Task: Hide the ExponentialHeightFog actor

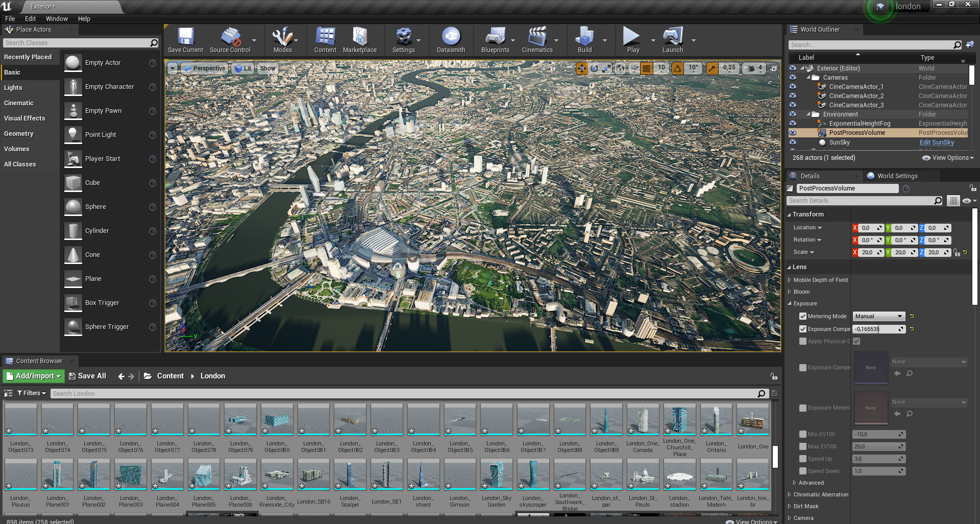Action: click(x=793, y=124)
